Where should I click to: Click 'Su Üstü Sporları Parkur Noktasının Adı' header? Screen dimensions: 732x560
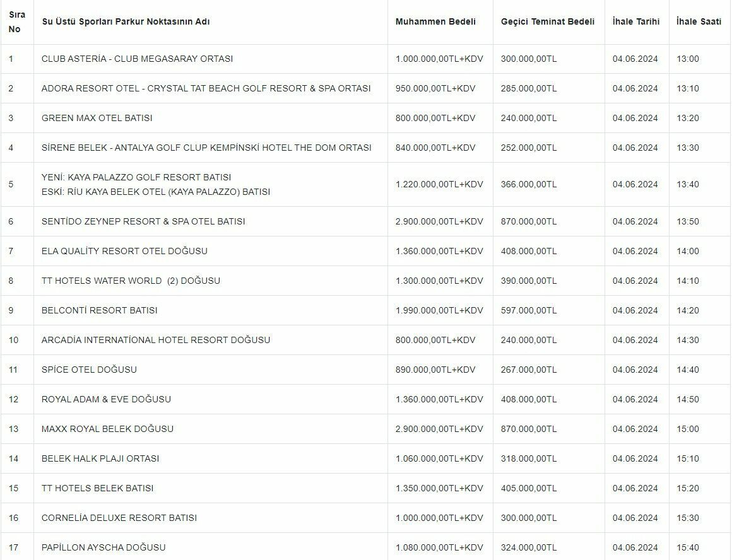(x=126, y=21)
